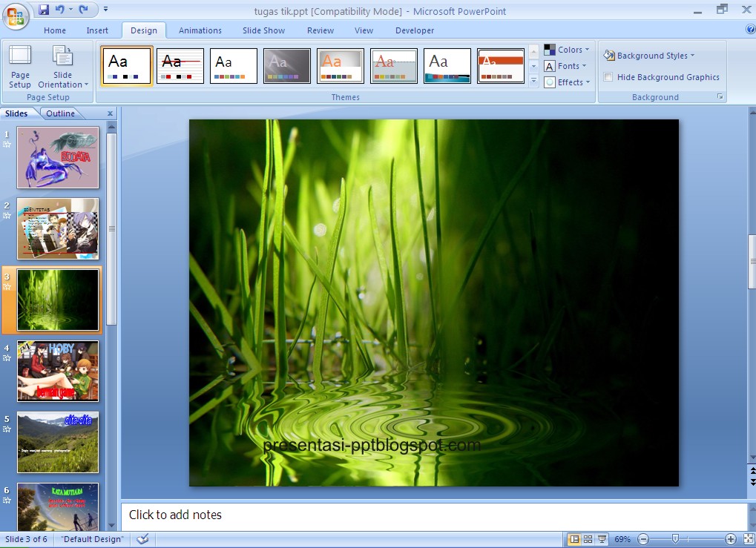
Task: Open the Outline tab in left pane
Action: [x=61, y=113]
